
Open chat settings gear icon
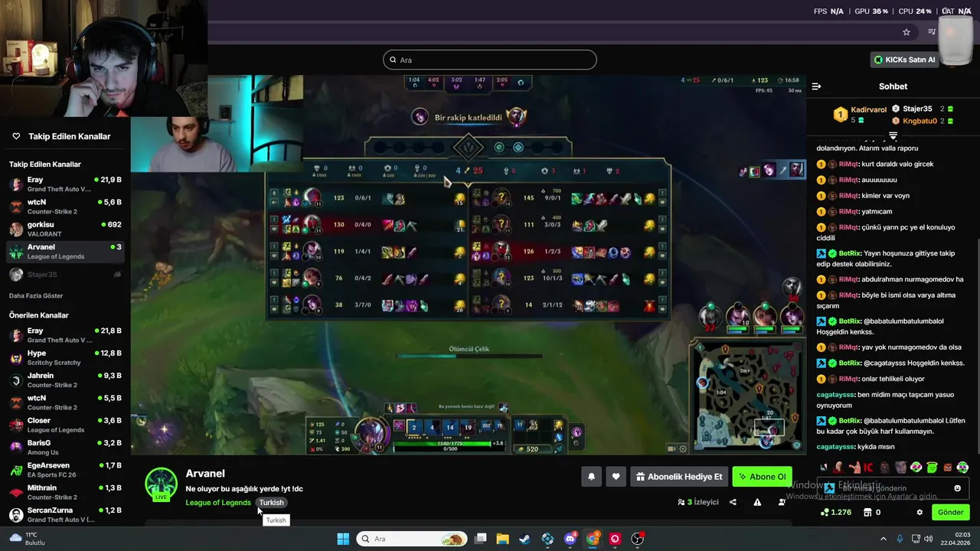click(920, 512)
